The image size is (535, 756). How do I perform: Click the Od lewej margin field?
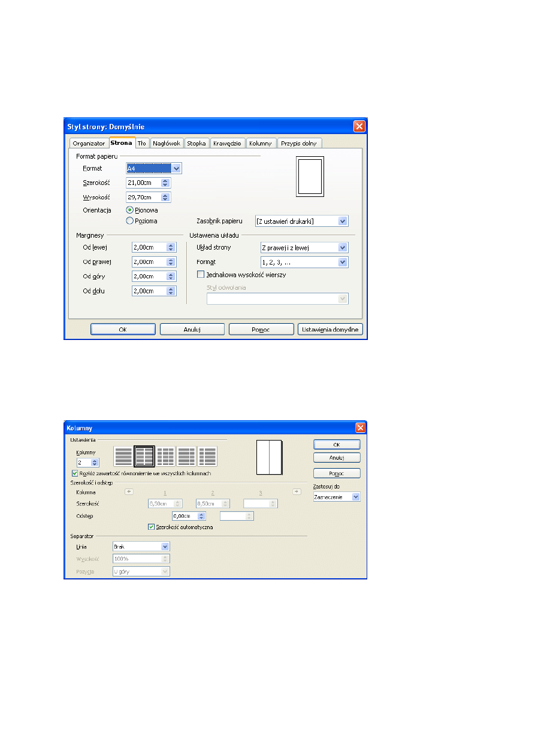click(149, 247)
